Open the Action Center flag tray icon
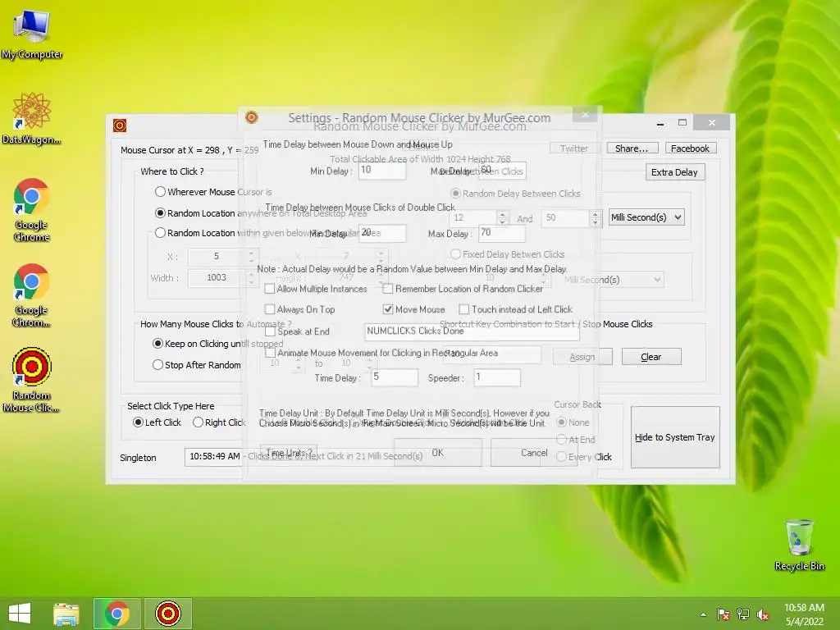 point(724,614)
